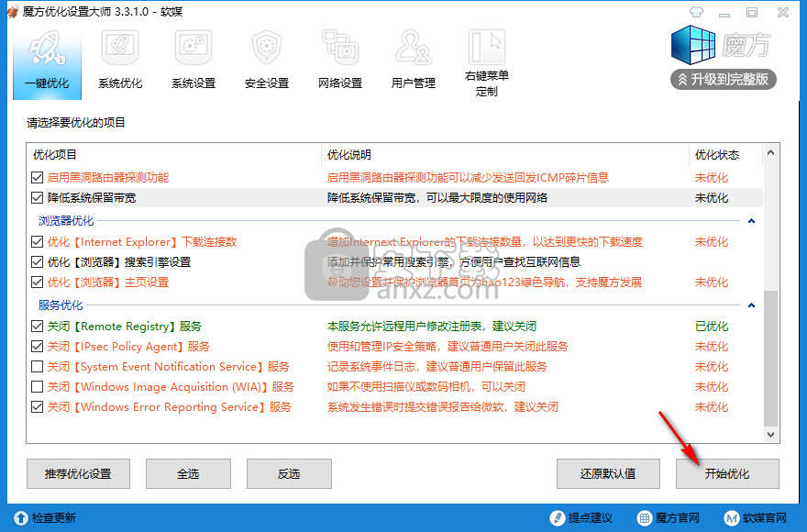This screenshot has height=532, width=807.
Task: Open the 安全设置 shield icon
Action: 267,48
